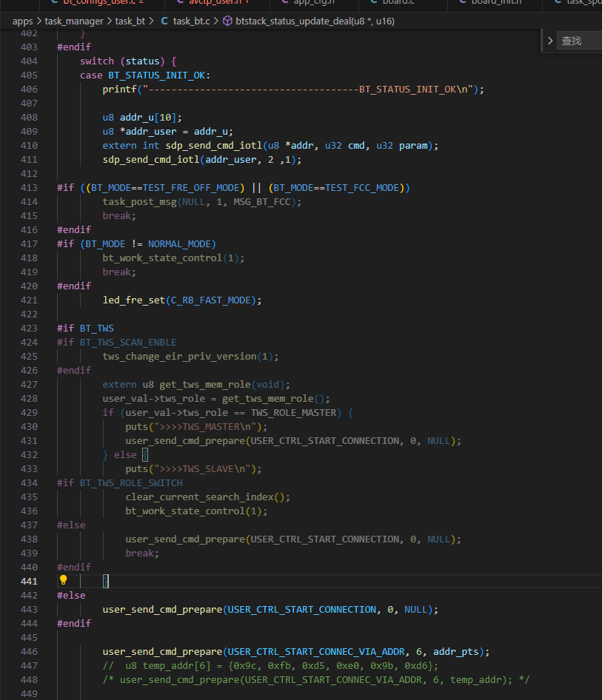Expand the replace row in the find widget
The height and width of the screenshot is (700, 602).
[x=550, y=41]
